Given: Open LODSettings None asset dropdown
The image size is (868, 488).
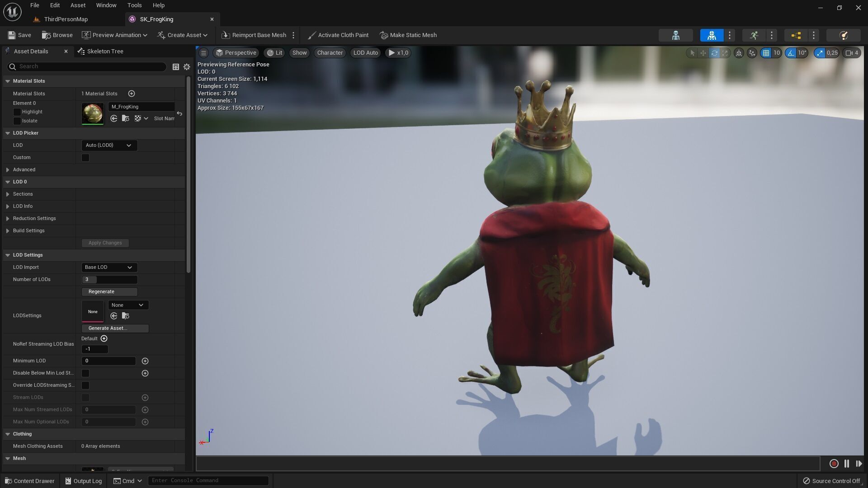Looking at the screenshot, I should [x=128, y=305].
